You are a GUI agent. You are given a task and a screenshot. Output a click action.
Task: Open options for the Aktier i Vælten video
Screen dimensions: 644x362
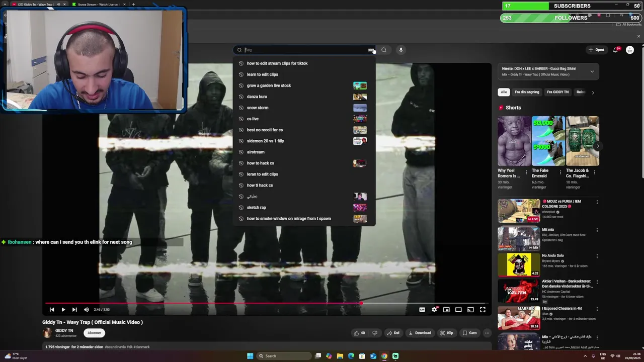(597, 282)
